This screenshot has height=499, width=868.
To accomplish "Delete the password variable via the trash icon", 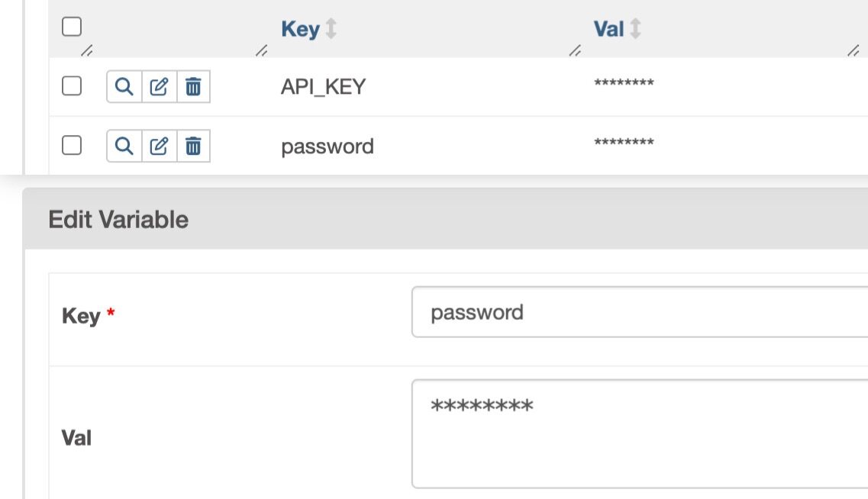I will click(194, 146).
